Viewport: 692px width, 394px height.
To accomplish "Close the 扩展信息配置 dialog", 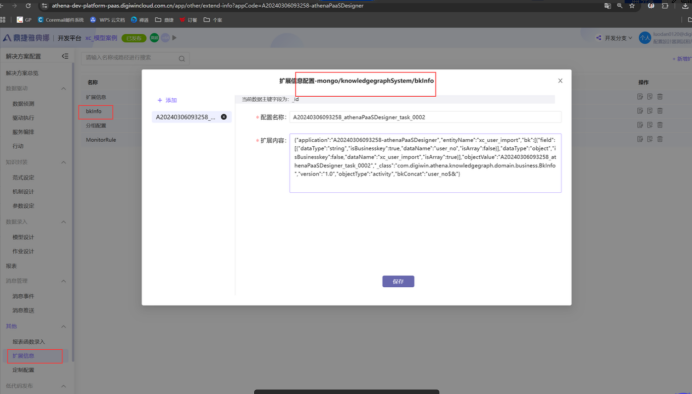I will tap(560, 81).
